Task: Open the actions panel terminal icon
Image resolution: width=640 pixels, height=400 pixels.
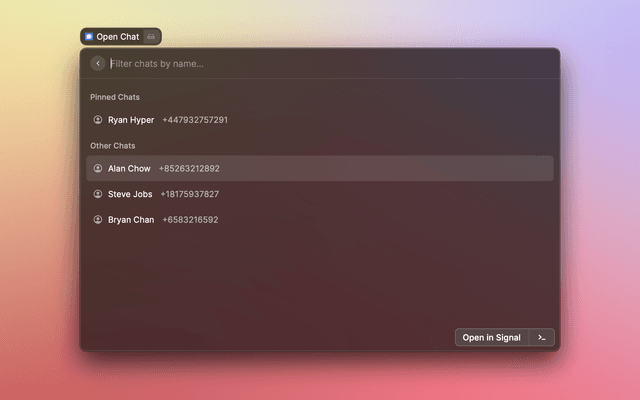Action: (541, 338)
